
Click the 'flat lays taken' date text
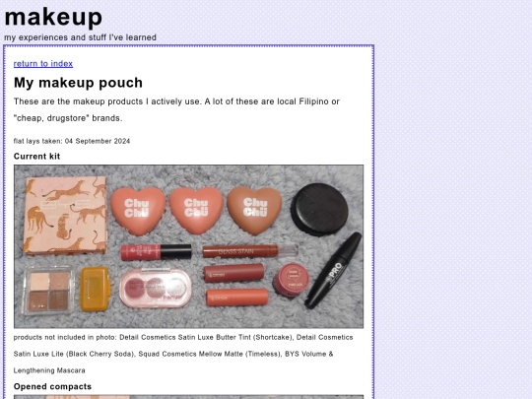click(x=72, y=141)
